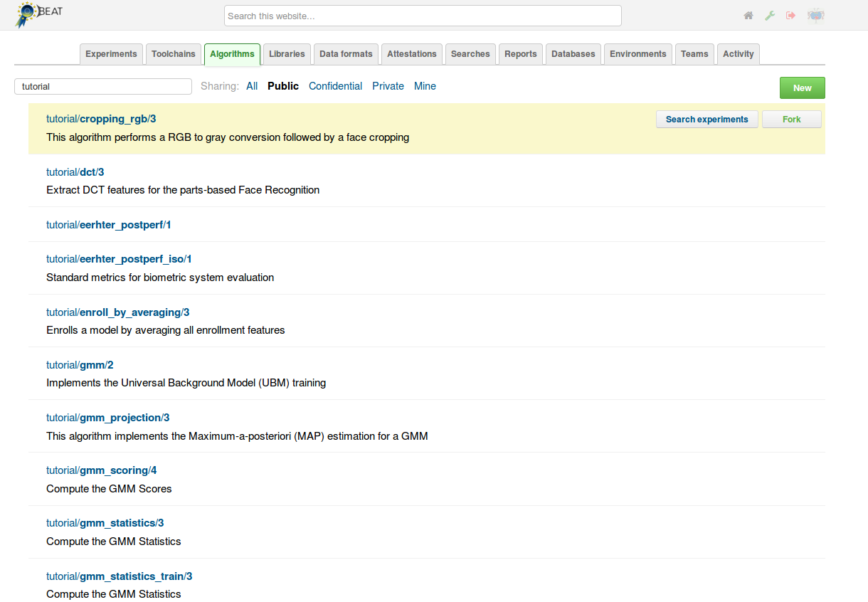This screenshot has height=602, width=868.
Task: Filter sharing by All
Action: (252, 86)
